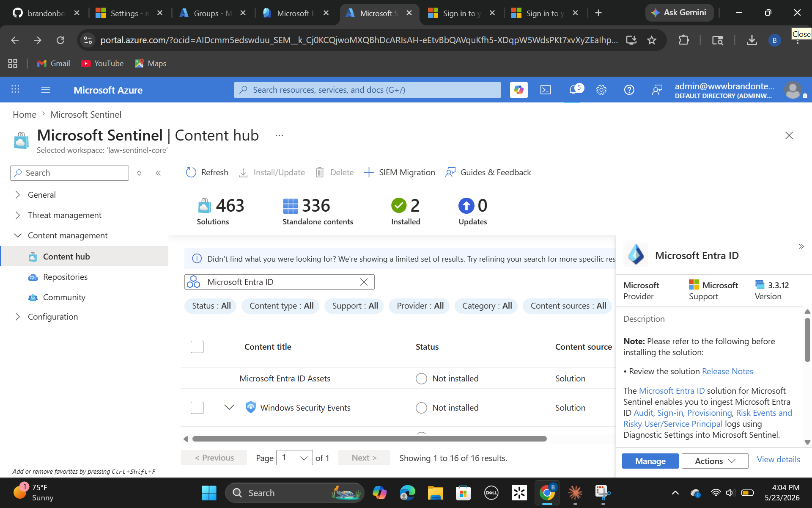Expand the Configuration sidebar group
Viewport: 812px width, 508px height.
coord(18,317)
